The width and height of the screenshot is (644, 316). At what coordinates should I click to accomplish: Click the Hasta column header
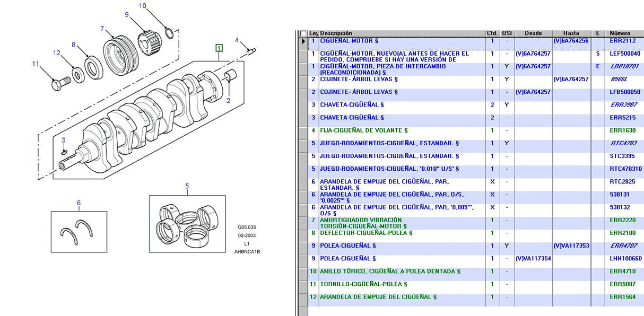(571, 33)
